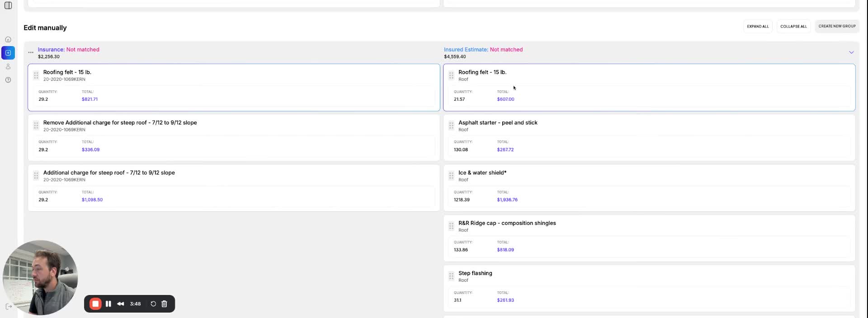Viewport: 868px width, 318px height.
Task: Select the Insurance: Not matched heading
Action: coord(69,50)
